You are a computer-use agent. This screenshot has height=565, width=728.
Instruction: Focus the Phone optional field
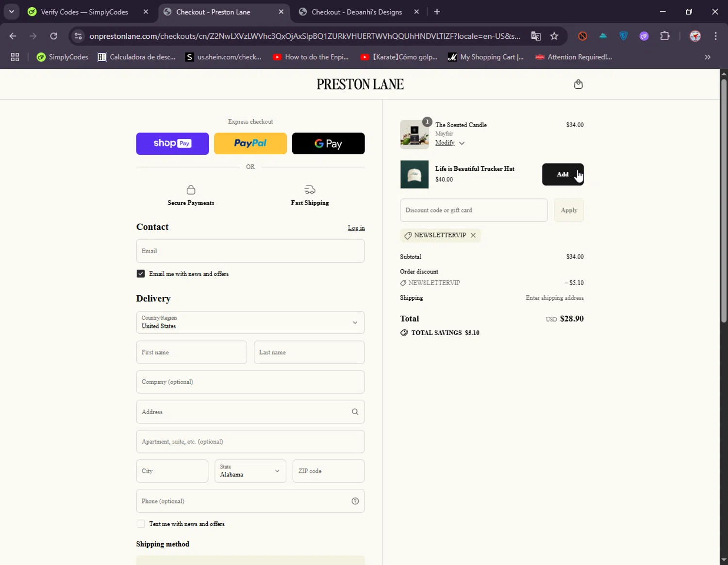tap(250, 501)
